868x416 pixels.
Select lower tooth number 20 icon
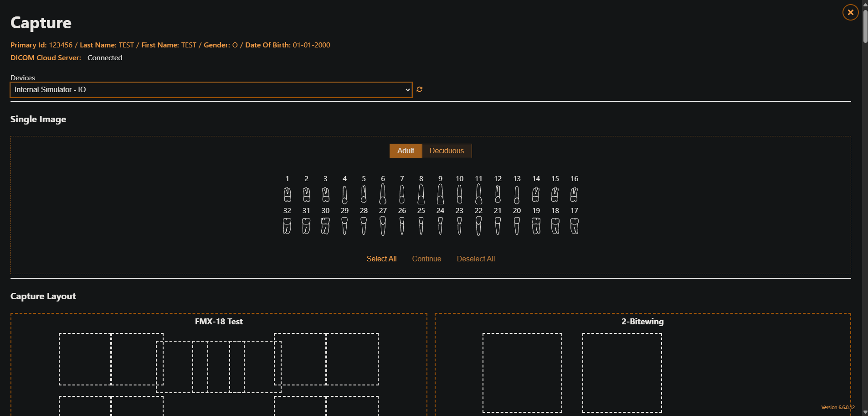(517, 226)
